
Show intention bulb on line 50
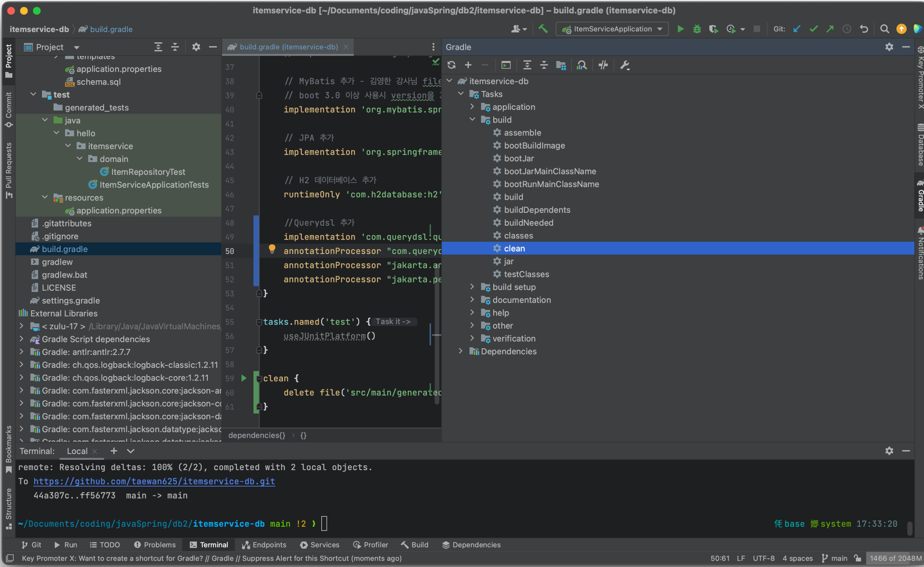click(x=272, y=248)
